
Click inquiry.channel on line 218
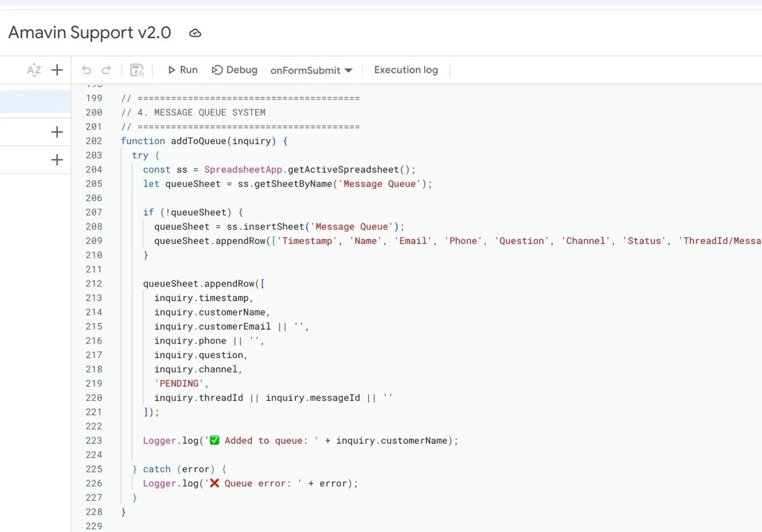pos(196,370)
